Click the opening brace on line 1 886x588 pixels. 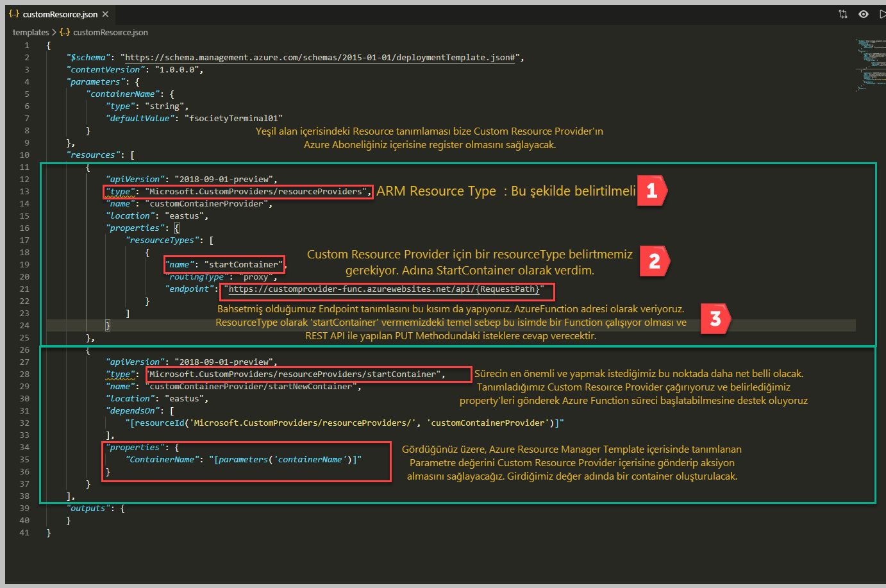point(49,45)
